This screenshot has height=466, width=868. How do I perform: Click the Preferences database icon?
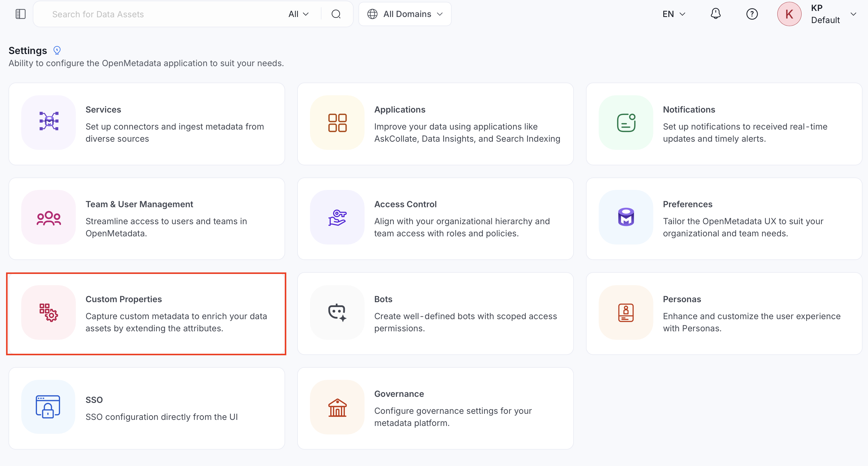[626, 217]
